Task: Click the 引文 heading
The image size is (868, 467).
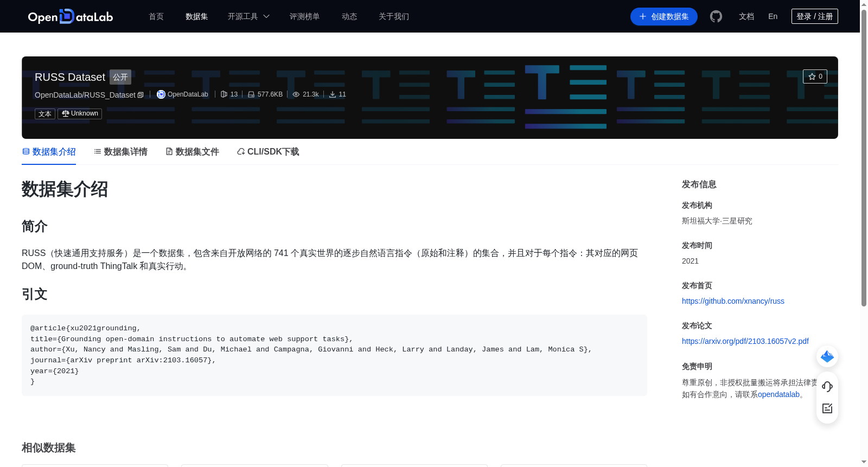Action: [x=35, y=295]
